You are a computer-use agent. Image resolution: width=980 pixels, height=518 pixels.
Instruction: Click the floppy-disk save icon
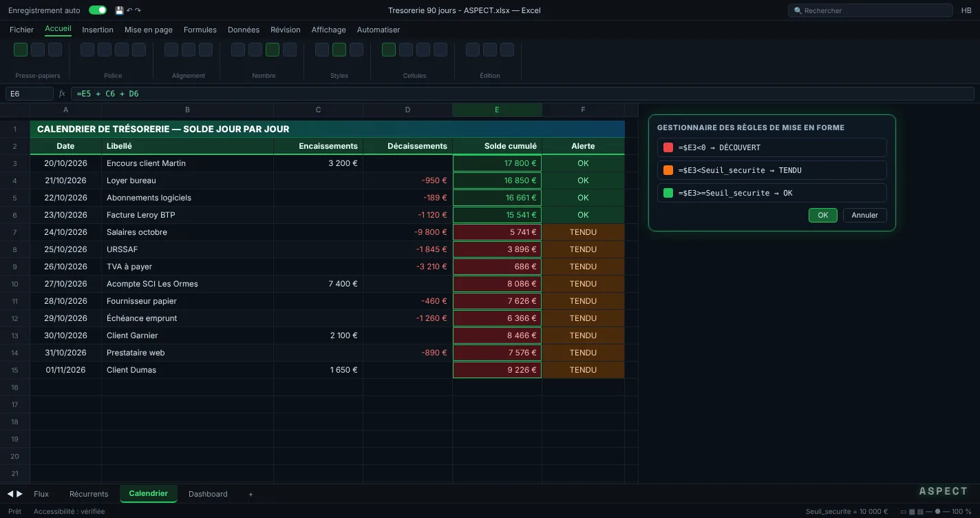tap(119, 10)
